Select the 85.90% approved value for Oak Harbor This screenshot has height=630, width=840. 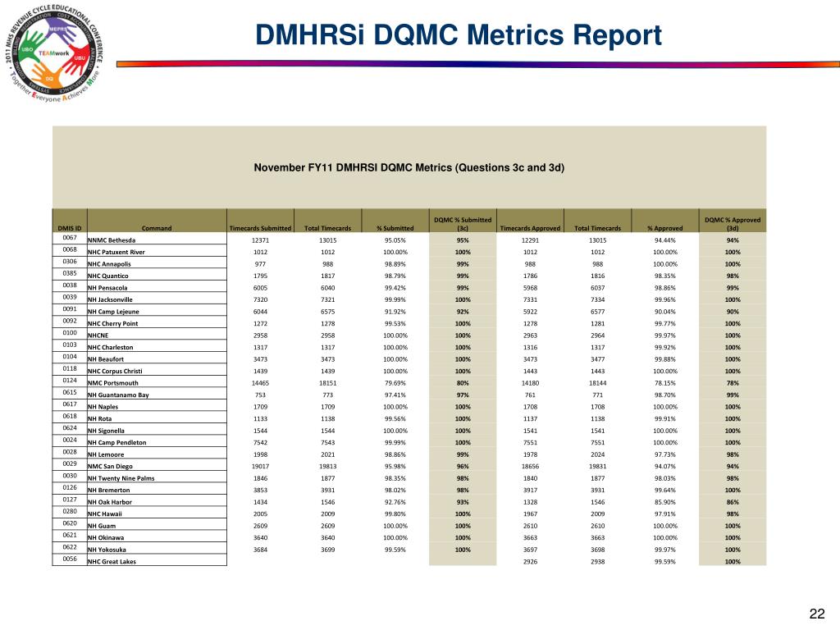(x=665, y=502)
